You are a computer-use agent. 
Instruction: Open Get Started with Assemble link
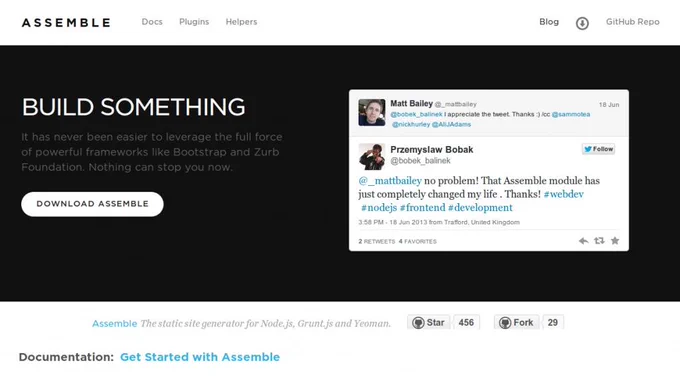coord(200,357)
